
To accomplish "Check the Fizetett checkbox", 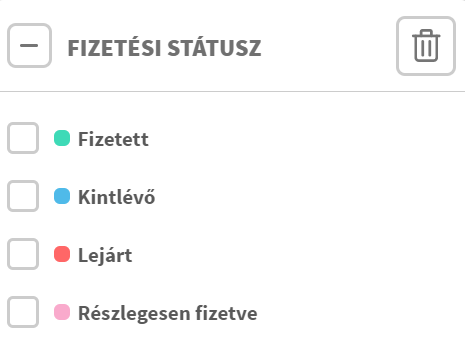I will pyautogui.click(x=23, y=138).
